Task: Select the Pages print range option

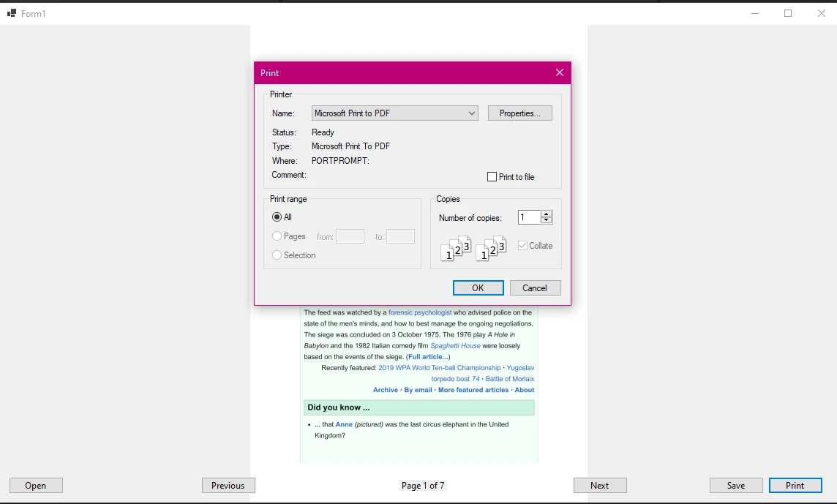Action: (279, 236)
